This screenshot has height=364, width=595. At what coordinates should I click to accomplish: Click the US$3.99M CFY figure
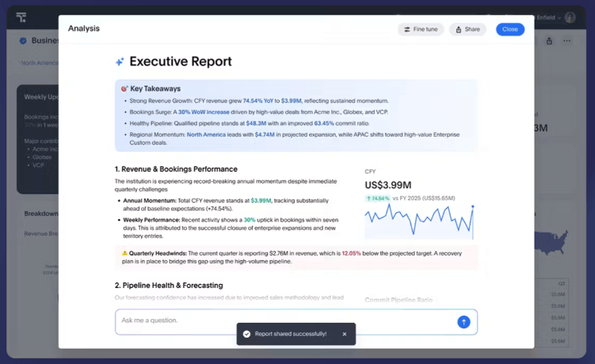point(387,185)
